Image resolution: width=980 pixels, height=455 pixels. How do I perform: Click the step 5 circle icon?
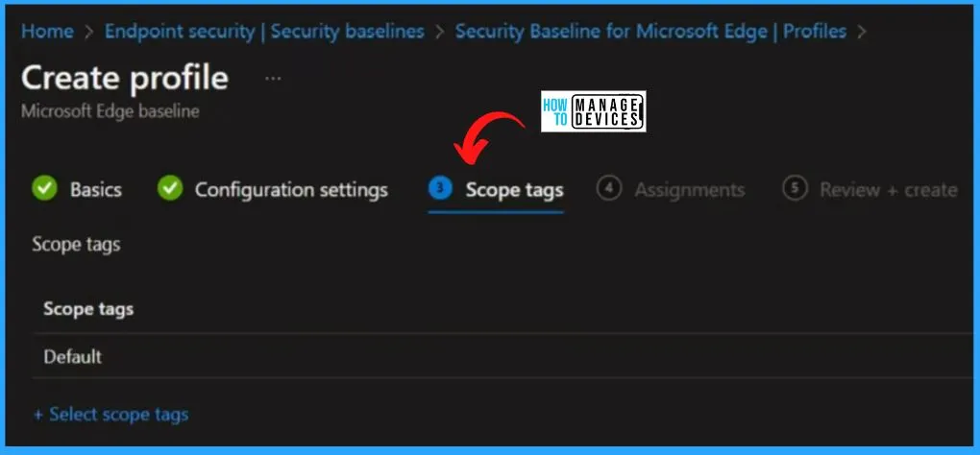click(x=795, y=188)
